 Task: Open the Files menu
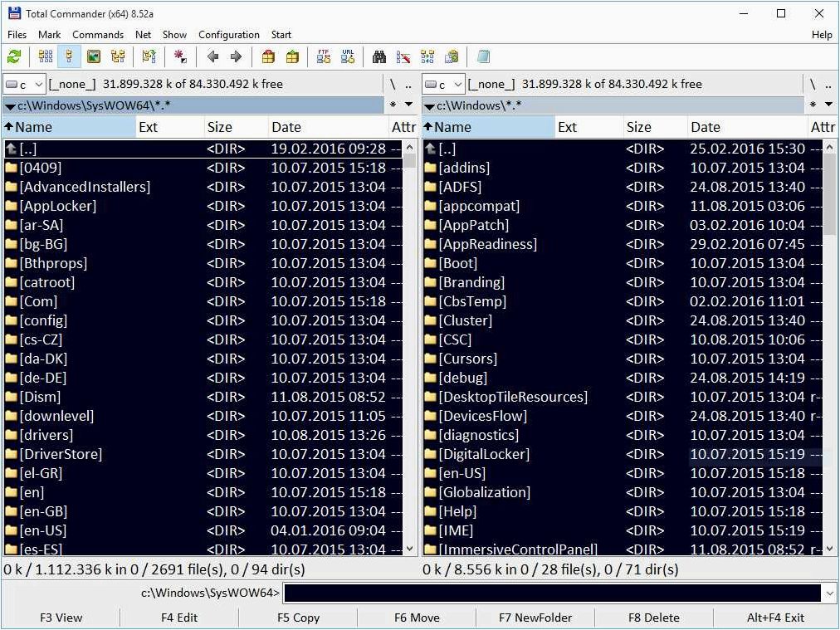click(17, 35)
